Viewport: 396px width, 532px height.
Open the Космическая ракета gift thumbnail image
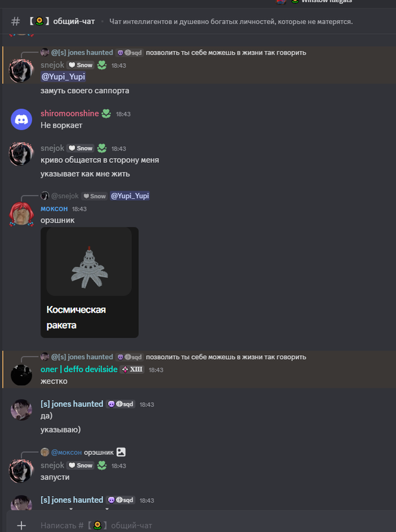pos(89,262)
